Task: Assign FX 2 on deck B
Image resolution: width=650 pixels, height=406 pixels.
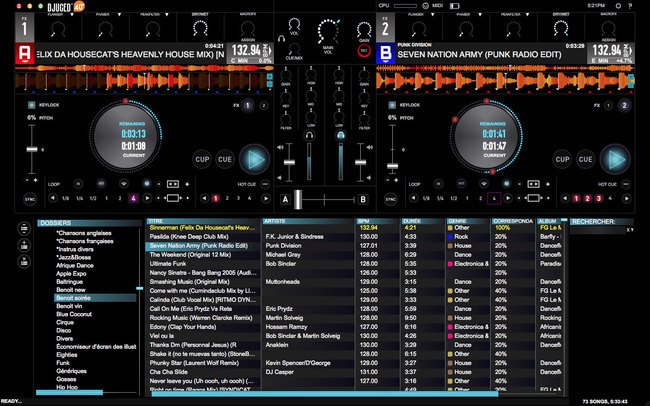Action: (x=624, y=105)
